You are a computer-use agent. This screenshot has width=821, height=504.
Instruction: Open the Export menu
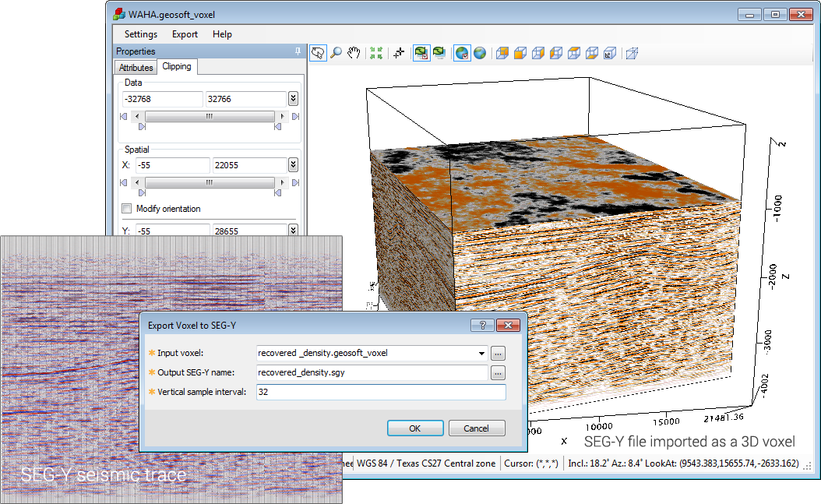[185, 34]
